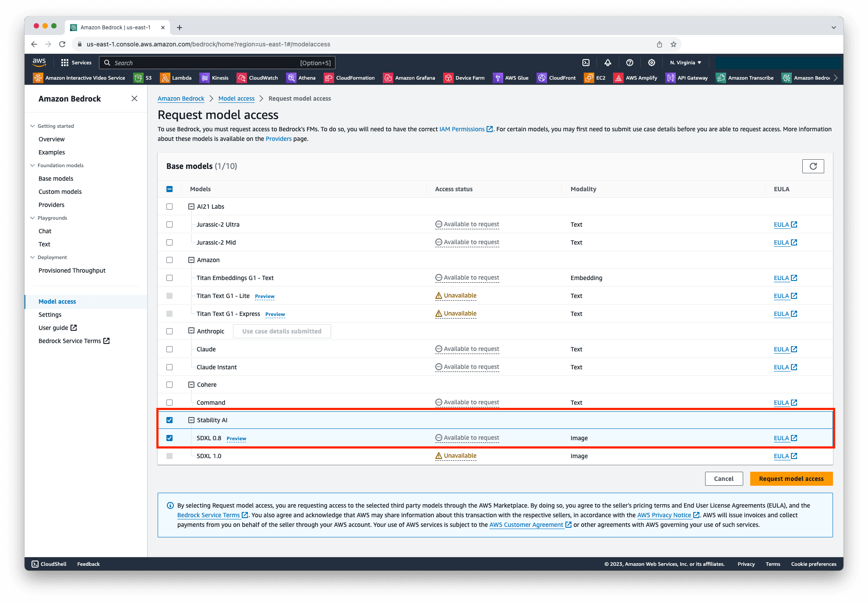Viewport: 868px width, 603px height.
Task: Open the Device Farm shortcut
Action: (464, 78)
